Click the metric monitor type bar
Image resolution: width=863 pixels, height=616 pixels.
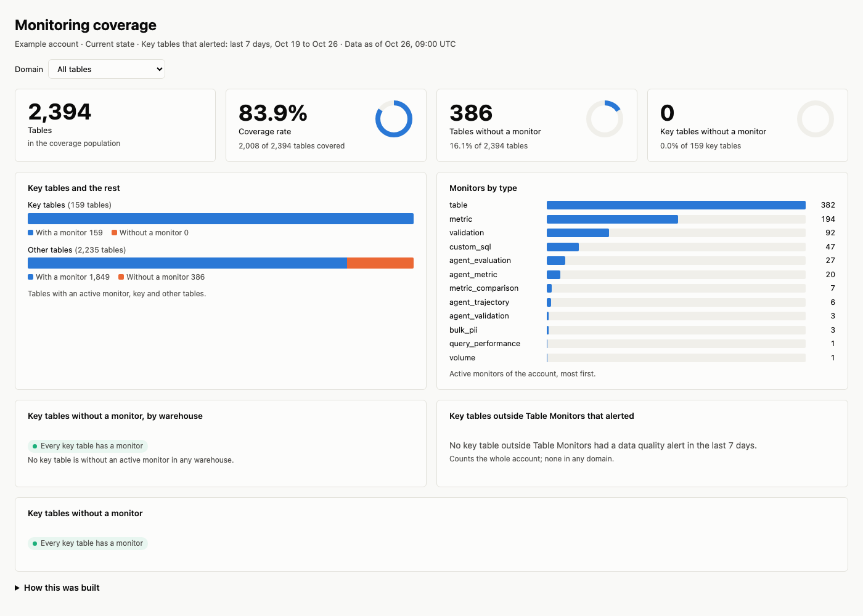click(612, 219)
